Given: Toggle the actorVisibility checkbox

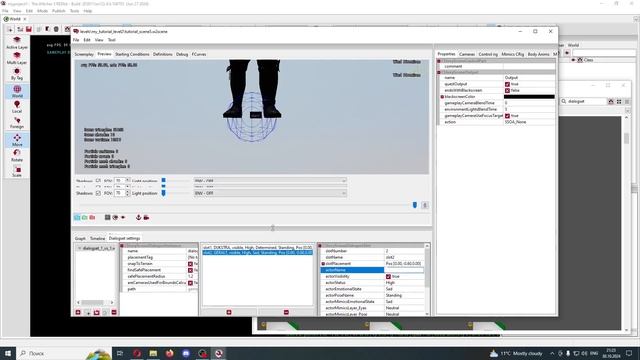Looking at the screenshot, I should pos(389,276).
